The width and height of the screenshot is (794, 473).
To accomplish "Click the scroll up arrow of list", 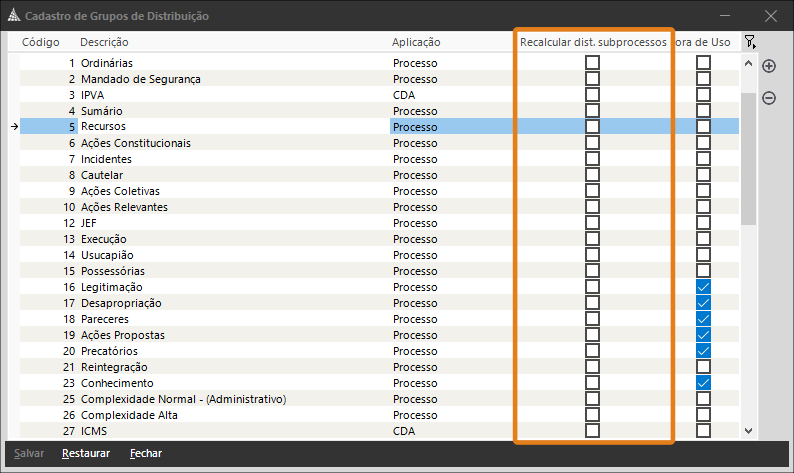I will click(748, 63).
